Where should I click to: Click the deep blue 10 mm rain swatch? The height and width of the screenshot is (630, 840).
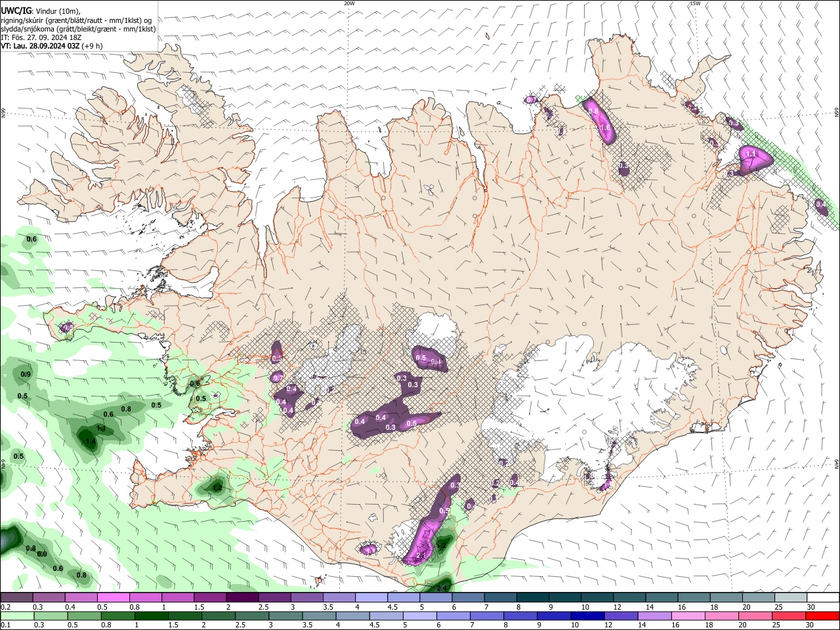[x=588, y=616]
